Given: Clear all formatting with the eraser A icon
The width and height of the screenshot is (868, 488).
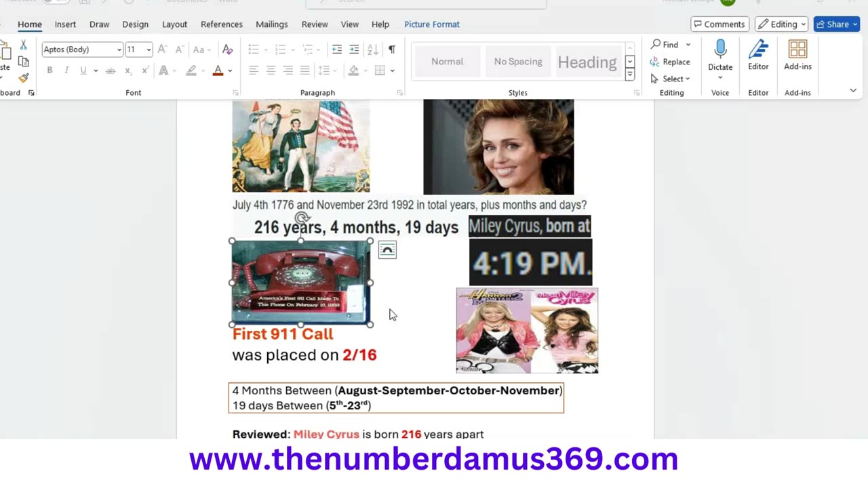Looking at the screenshot, I should [x=228, y=49].
